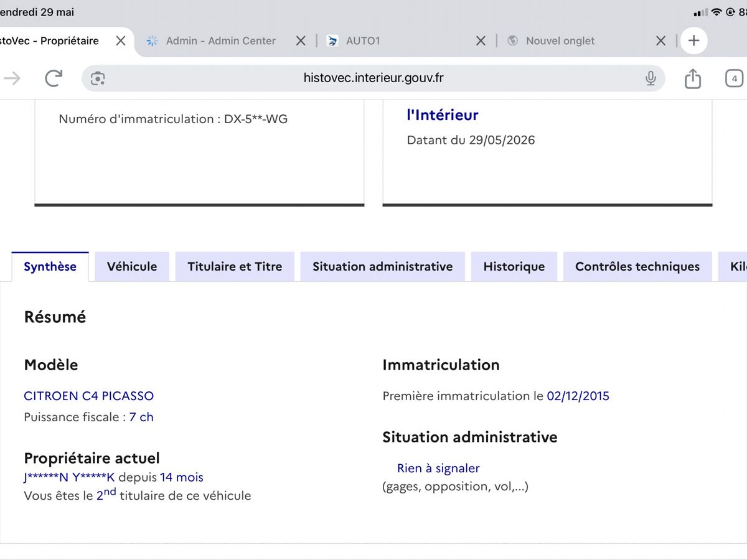Select the Situation administrative tab
The width and height of the screenshot is (747, 560).
click(383, 266)
